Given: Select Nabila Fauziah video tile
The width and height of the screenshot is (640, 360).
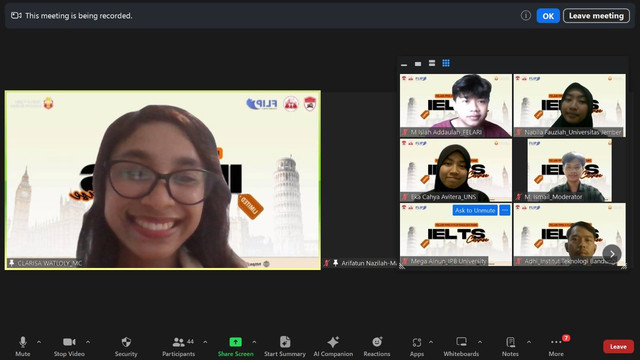Looking at the screenshot, I should pyautogui.click(x=569, y=105).
